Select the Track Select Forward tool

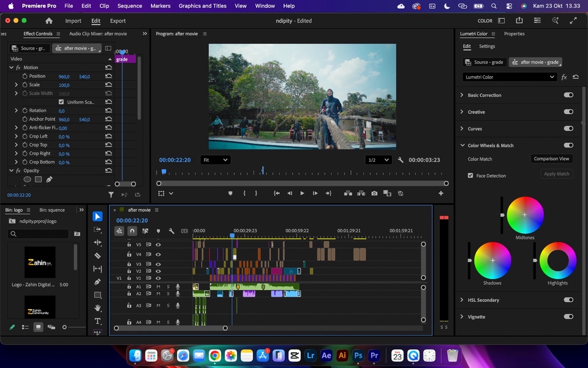tap(97, 229)
